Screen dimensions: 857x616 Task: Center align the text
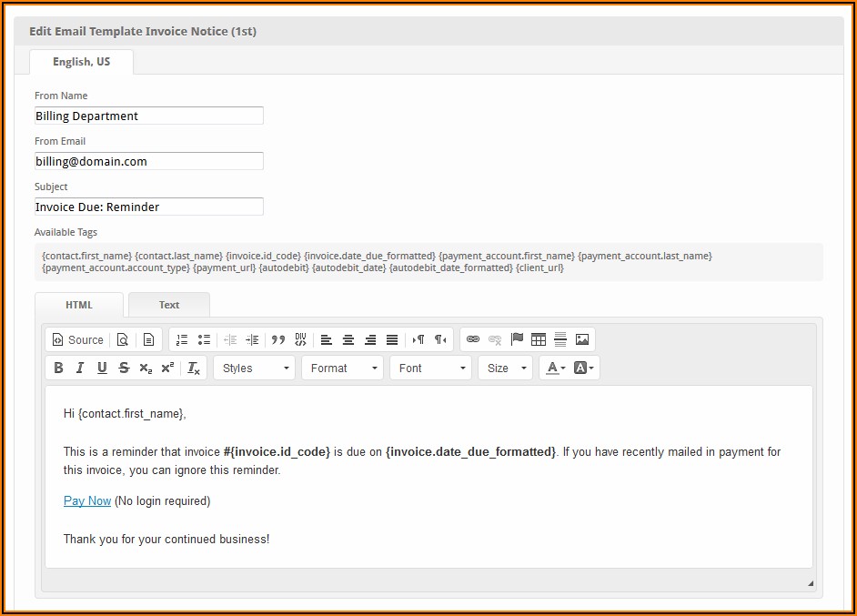point(348,340)
